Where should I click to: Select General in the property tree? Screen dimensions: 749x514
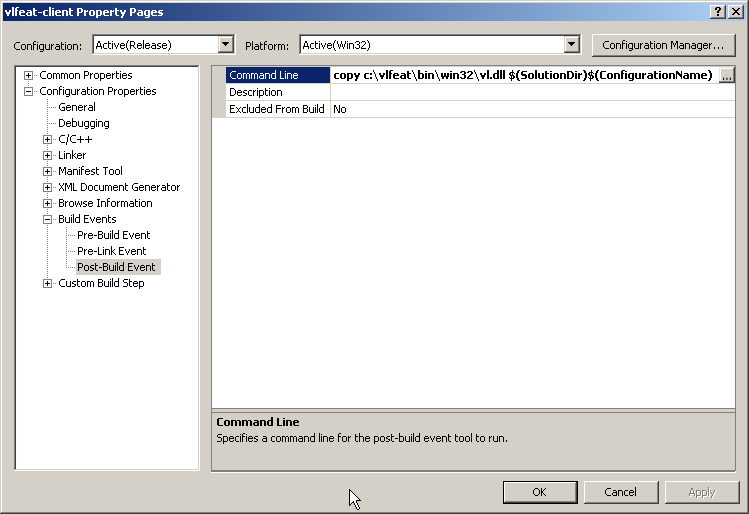[77, 108]
